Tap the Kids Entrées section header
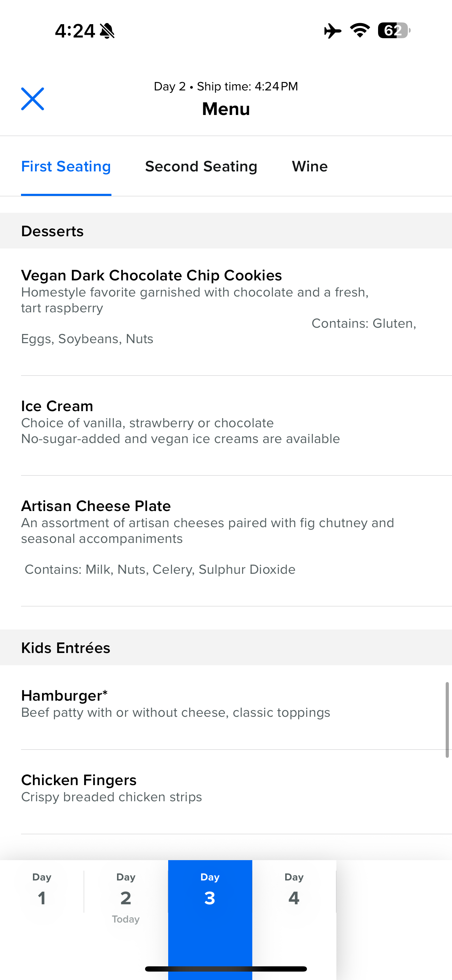The width and height of the screenshot is (452, 980). 66,648
